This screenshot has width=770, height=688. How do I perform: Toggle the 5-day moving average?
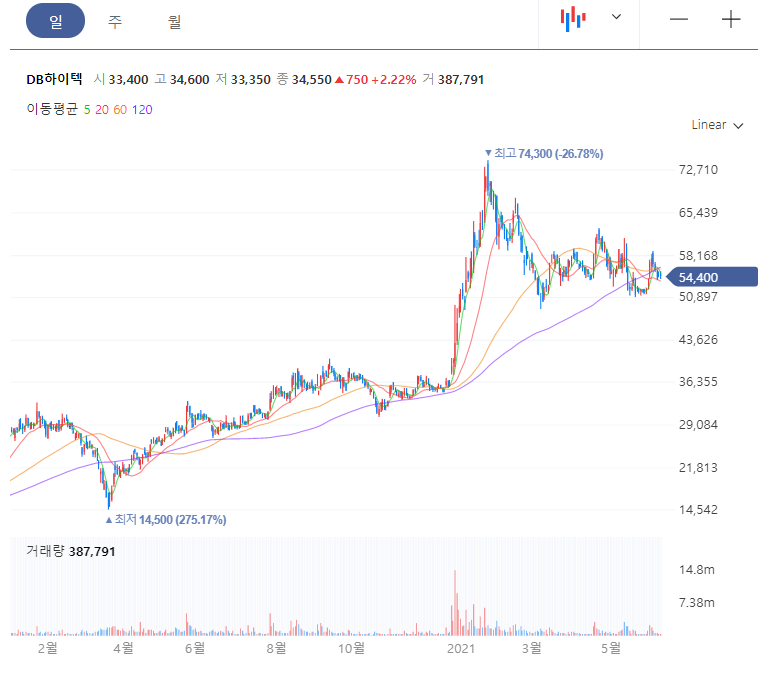click(87, 110)
